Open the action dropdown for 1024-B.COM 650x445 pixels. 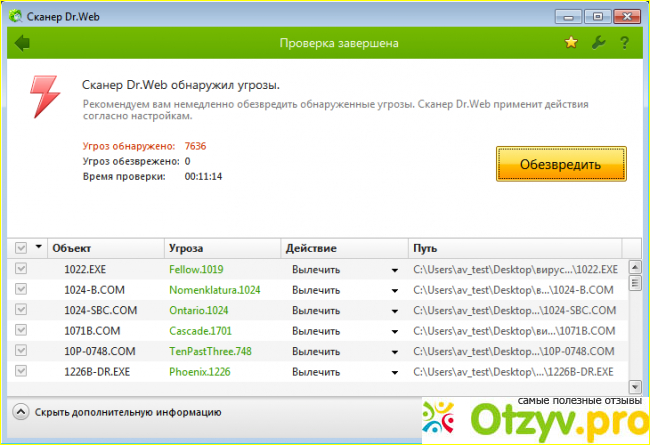[394, 290]
